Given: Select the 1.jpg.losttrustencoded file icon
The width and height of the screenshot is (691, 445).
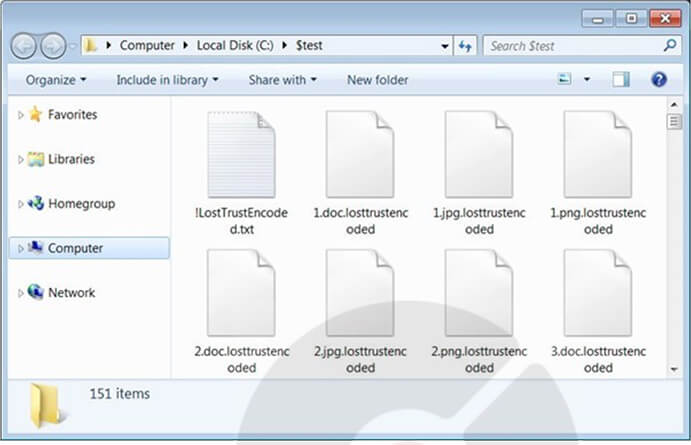Looking at the screenshot, I should (x=479, y=155).
